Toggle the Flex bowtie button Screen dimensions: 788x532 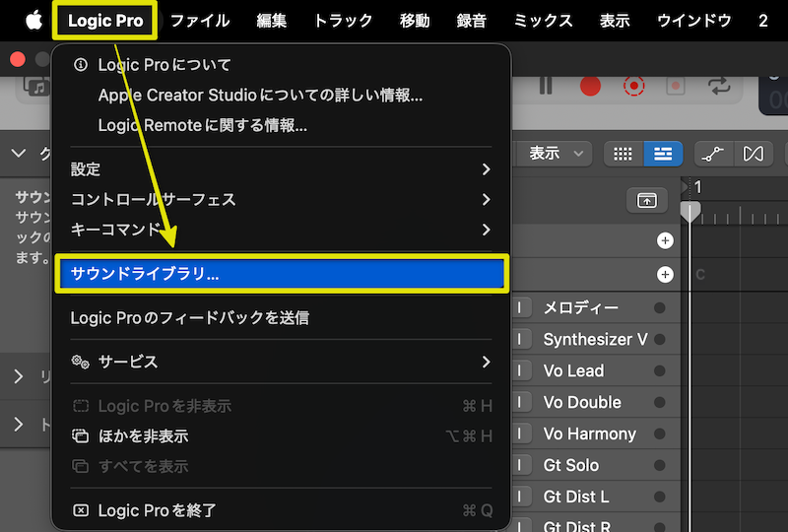click(x=754, y=154)
